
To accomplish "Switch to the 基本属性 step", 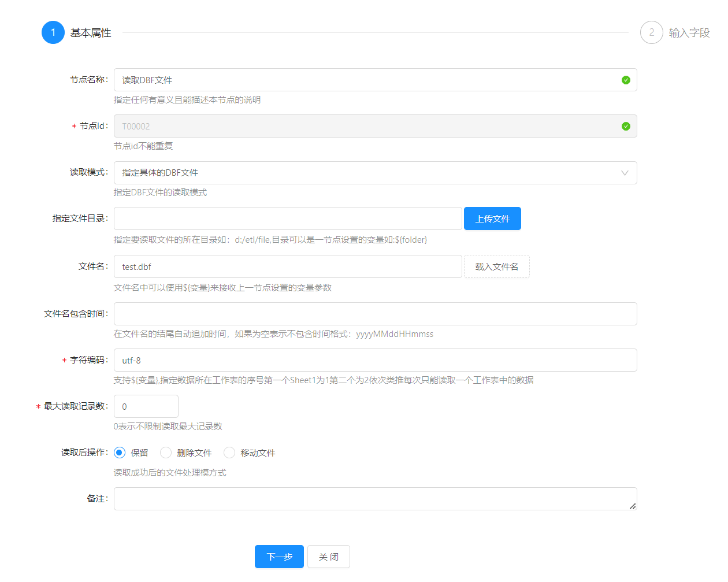I will pyautogui.click(x=91, y=33).
